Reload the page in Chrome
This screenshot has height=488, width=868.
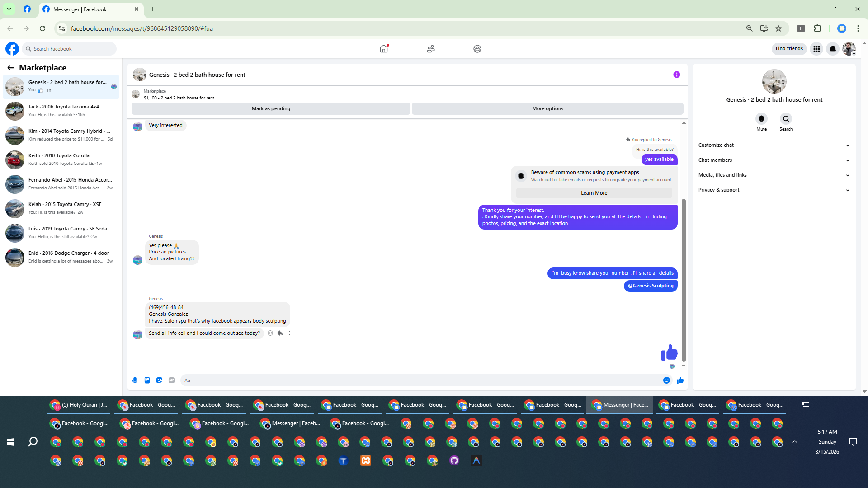pos(42,28)
